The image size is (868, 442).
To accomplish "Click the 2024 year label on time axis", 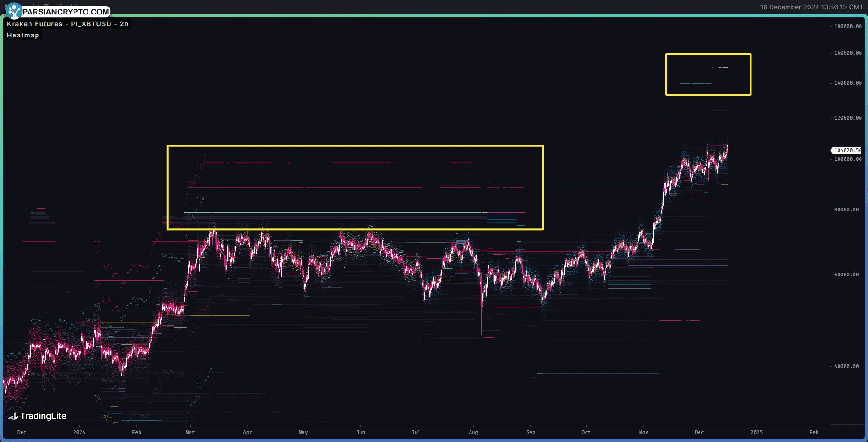I will (79, 432).
